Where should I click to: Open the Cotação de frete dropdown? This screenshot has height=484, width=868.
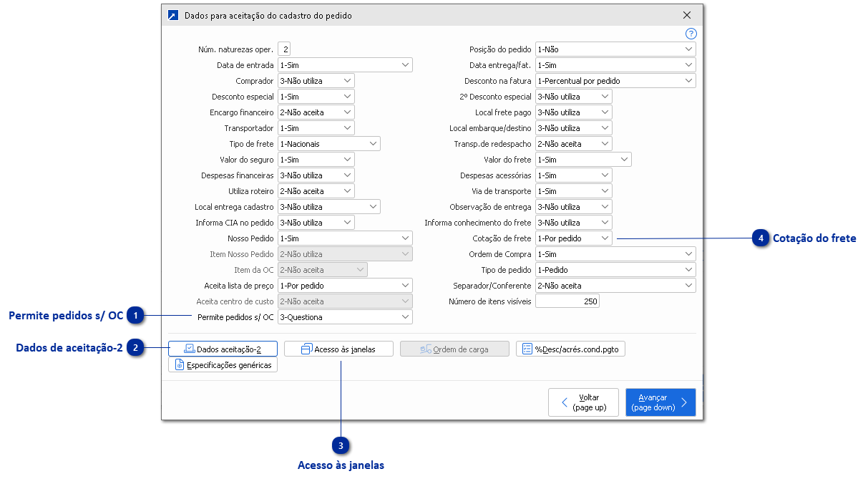point(605,238)
